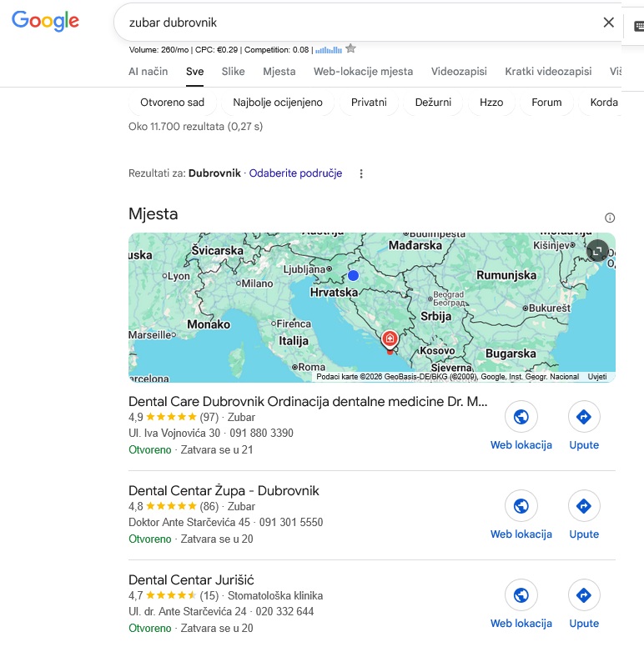
Task: Apply the Najbolje ocijenjeno filter chip
Action: pyautogui.click(x=275, y=103)
